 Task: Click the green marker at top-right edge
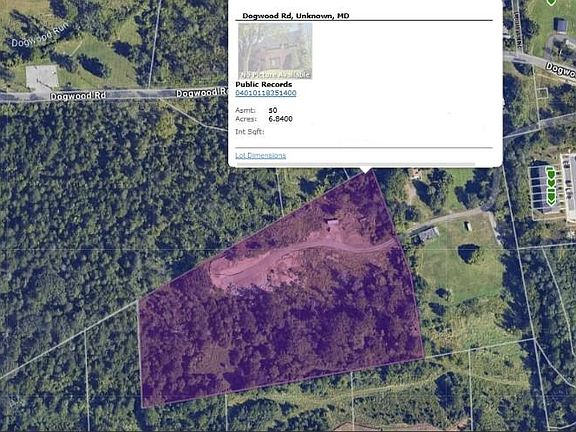[x=551, y=2]
